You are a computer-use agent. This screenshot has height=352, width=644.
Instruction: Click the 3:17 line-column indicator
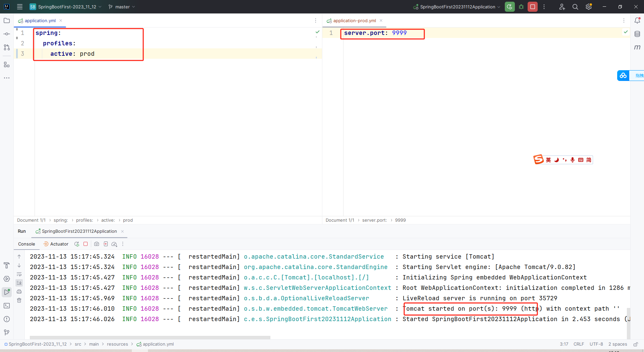pos(564,344)
